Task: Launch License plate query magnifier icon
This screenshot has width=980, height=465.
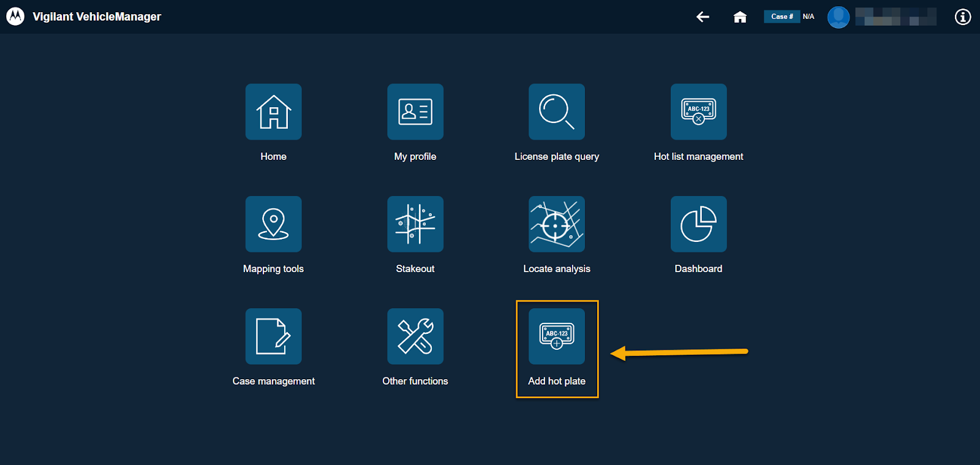Action: pos(557,112)
